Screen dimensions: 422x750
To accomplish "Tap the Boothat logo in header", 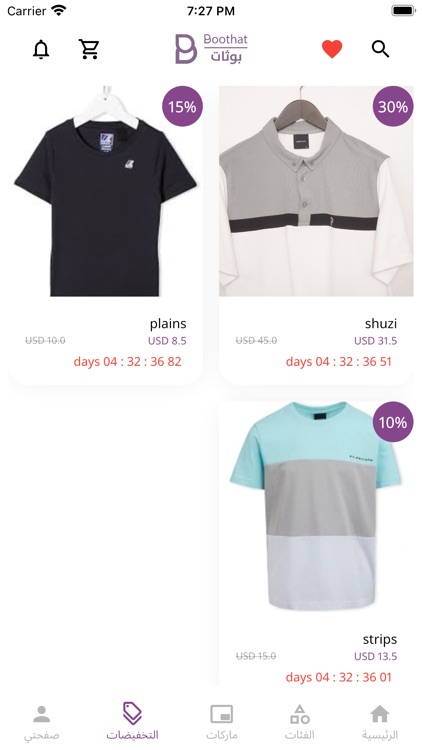I will (211, 49).
